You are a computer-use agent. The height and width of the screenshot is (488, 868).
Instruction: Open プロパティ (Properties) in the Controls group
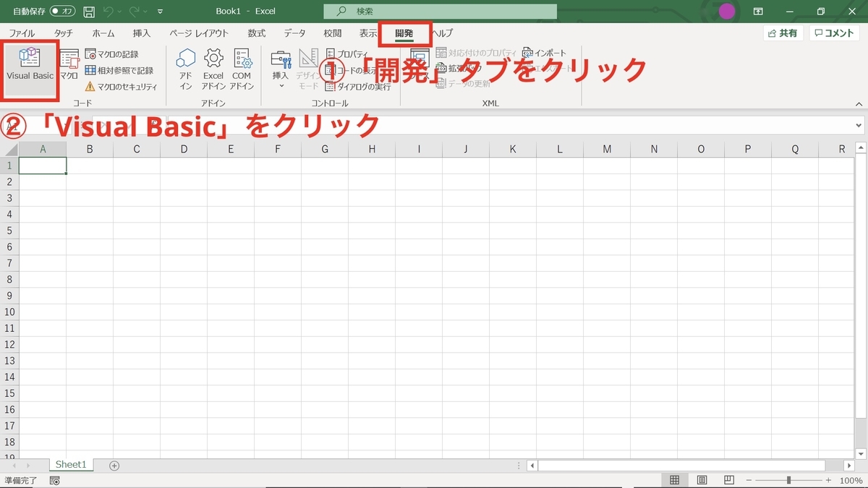pos(347,54)
